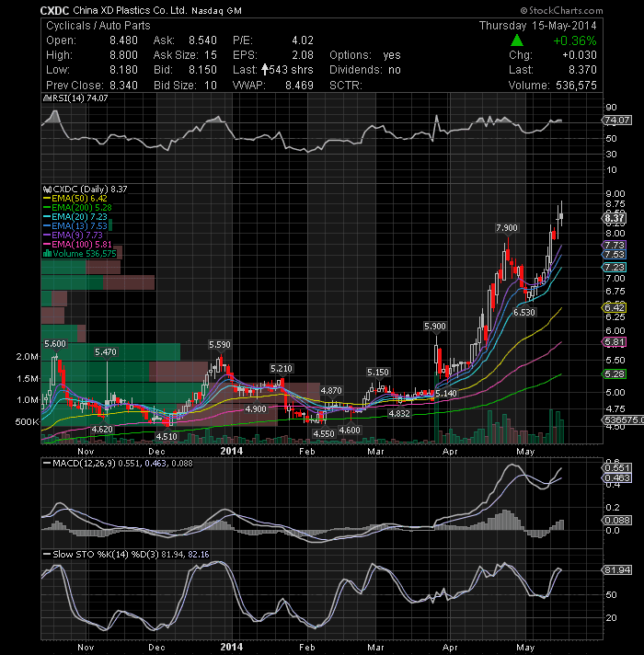The image size is (644, 655).
Task: Click the 5.470 price label
Action: pos(106,352)
